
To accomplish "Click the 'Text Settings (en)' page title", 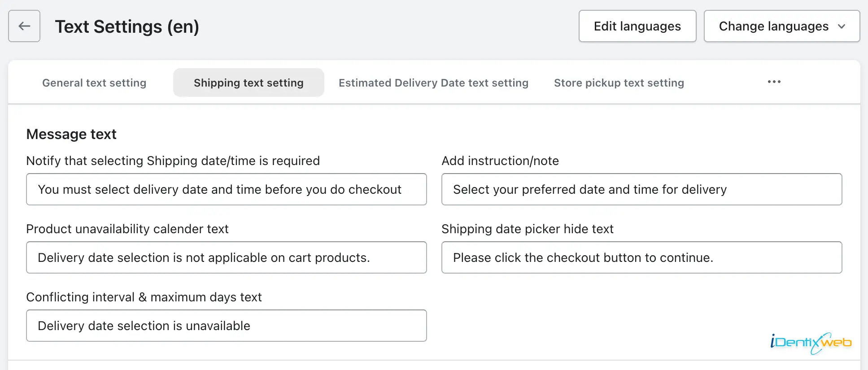I will point(127,26).
